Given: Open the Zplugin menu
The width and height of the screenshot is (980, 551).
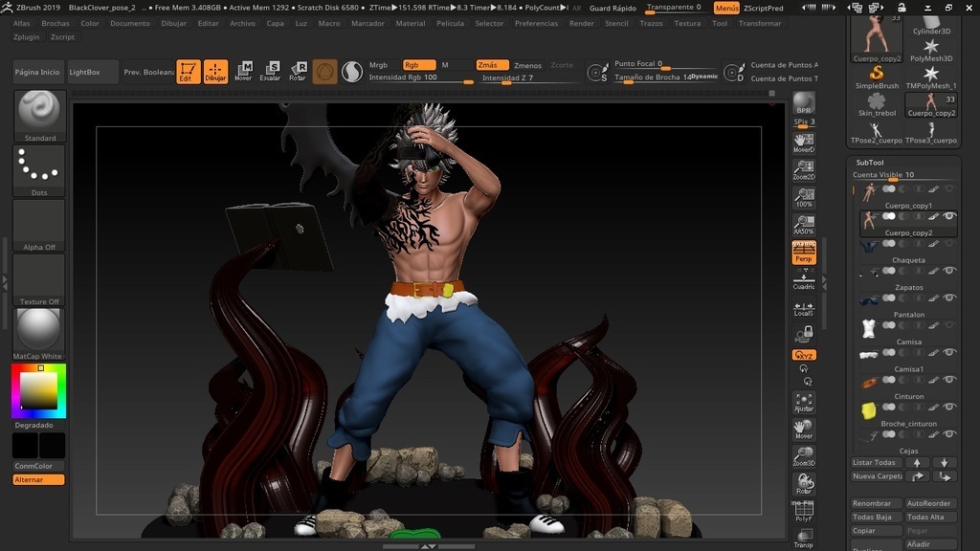Looking at the screenshot, I should pyautogui.click(x=26, y=37).
